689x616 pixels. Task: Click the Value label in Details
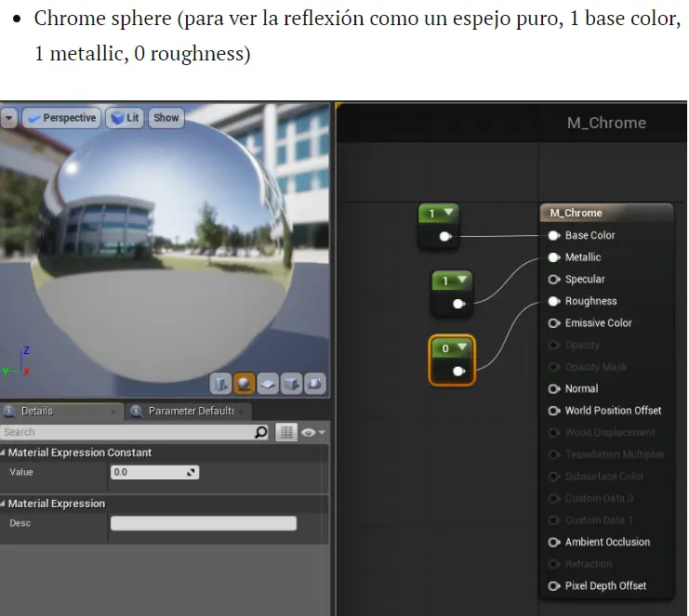(x=21, y=472)
